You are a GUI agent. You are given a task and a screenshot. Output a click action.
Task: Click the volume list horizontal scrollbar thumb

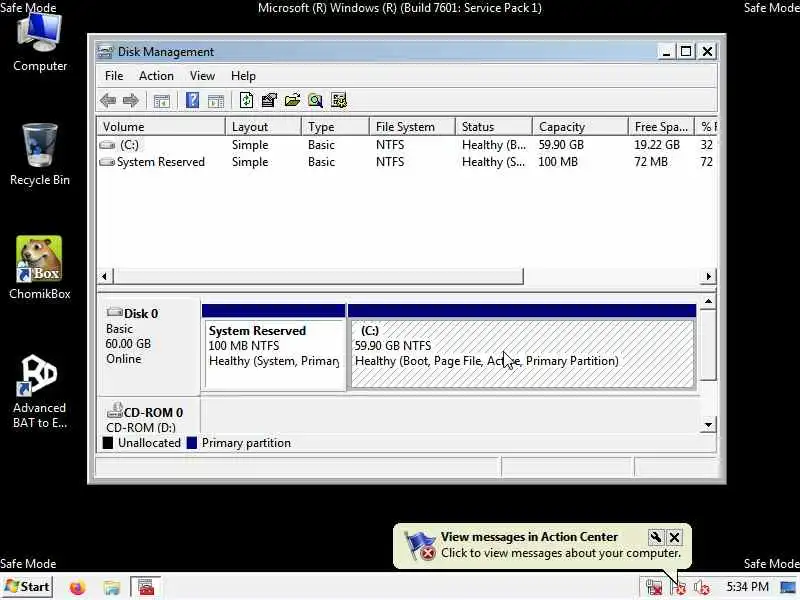pos(318,277)
